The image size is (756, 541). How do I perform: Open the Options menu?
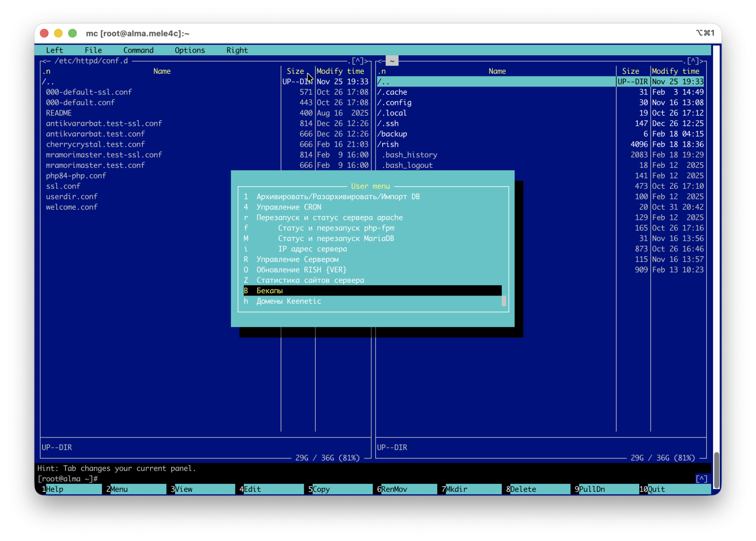(x=189, y=50)
